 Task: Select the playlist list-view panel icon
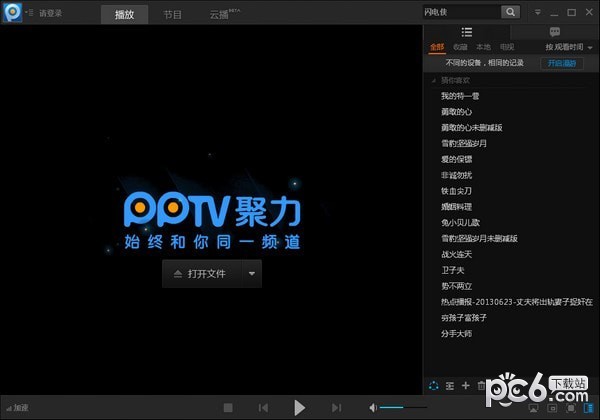[467, 32]
